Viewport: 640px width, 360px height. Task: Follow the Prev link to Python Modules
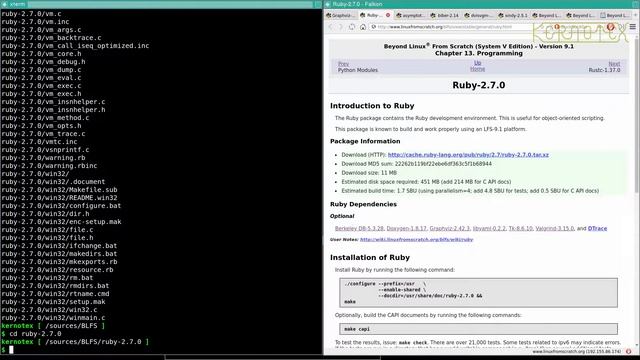click(x=343, y=64)
